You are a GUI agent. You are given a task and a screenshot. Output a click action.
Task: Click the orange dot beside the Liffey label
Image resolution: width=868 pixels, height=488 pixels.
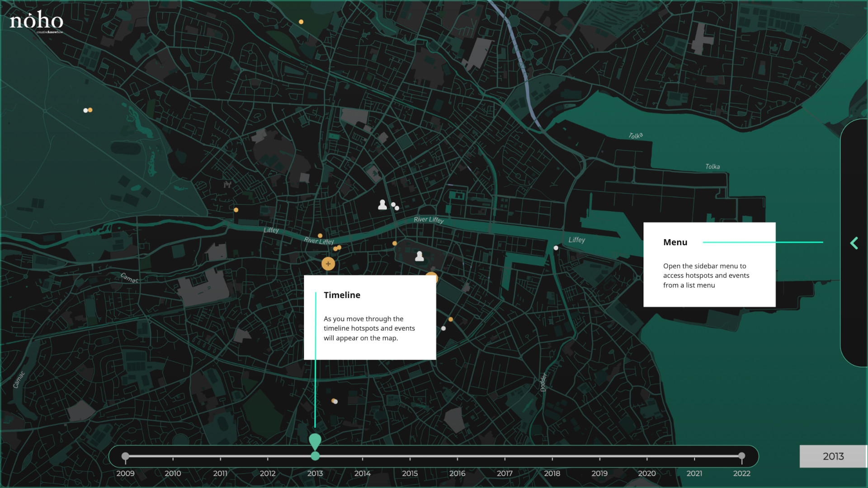[x=236, y=210]
